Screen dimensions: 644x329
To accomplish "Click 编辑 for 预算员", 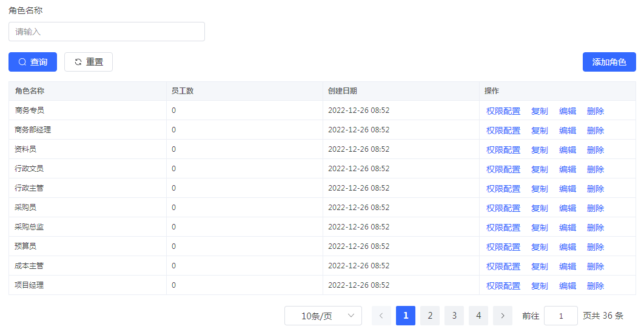I will click(567, 246).
